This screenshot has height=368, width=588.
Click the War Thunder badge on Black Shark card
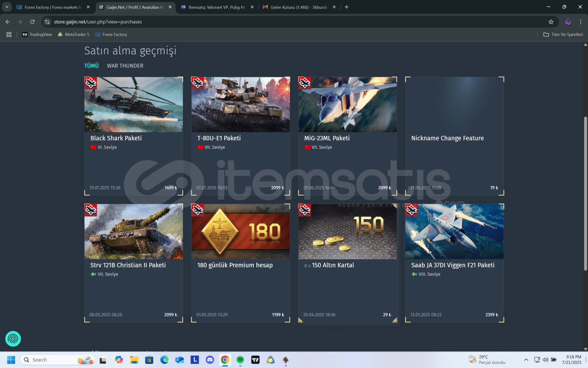[91, 83]
